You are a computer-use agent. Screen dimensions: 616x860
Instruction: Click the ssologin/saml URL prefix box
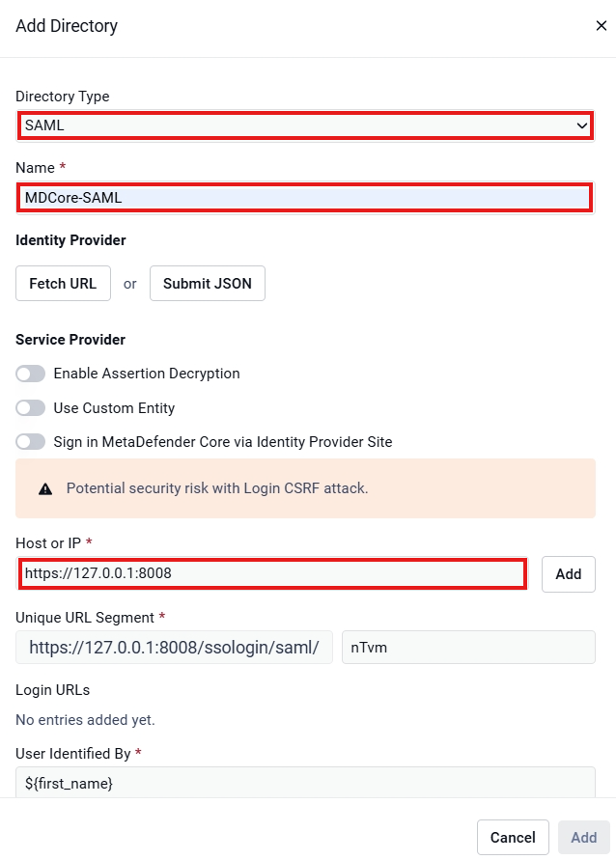pyautogui.click(x=174, y=648)
